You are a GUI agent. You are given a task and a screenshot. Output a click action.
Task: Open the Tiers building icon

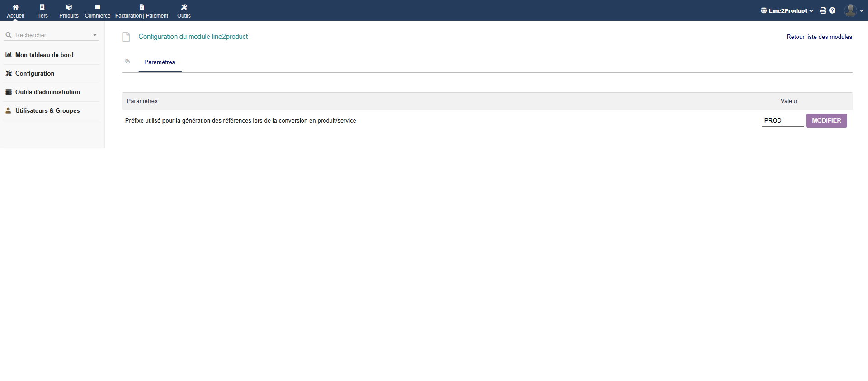[42, 7]
